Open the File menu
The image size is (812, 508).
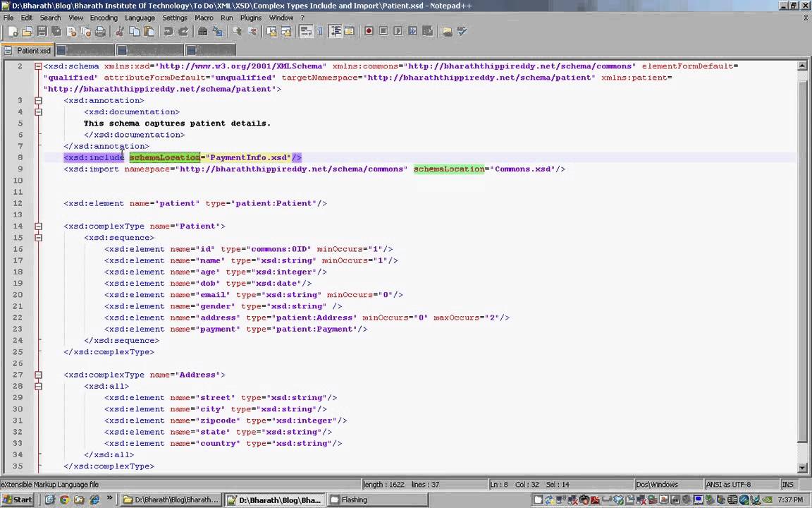[x=8, y=18]
